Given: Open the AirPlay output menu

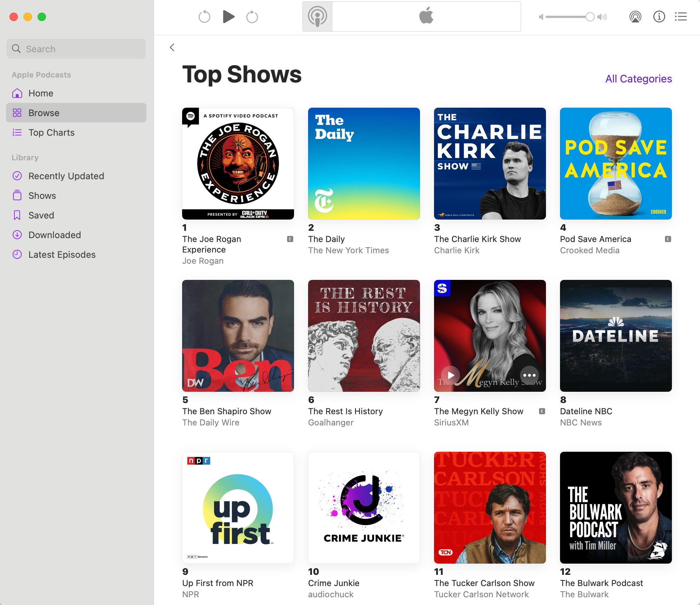Looking at the screenshot, I should pos(635,16).
